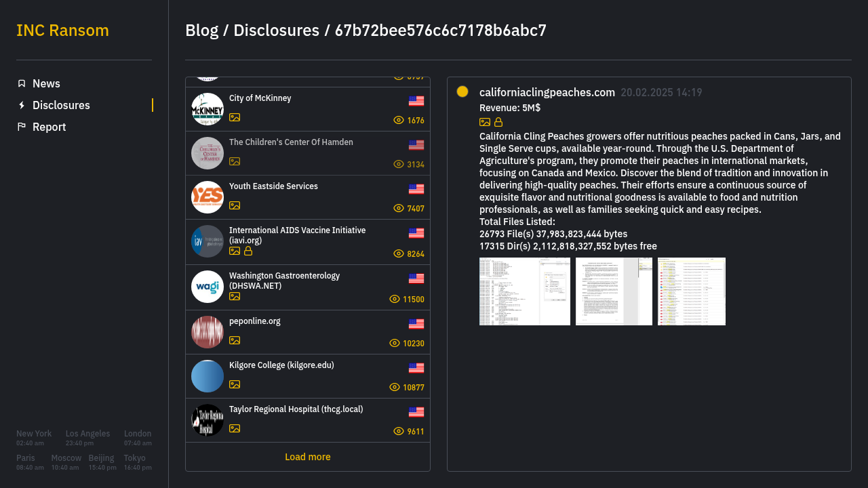
Task: Click the wagi logo
Action: 208,287
